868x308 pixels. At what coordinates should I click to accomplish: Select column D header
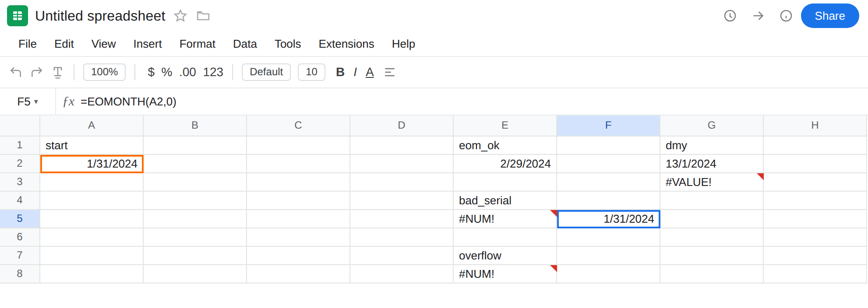pos(402,126)
